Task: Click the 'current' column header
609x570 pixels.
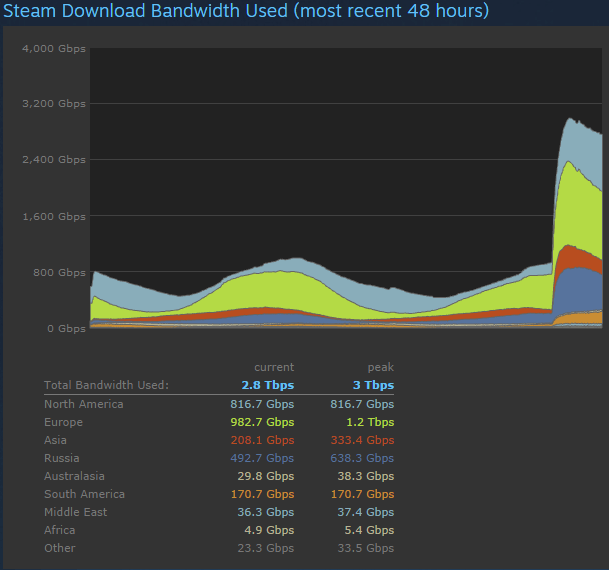Action: pyautogui.click(x=274, y=367)
